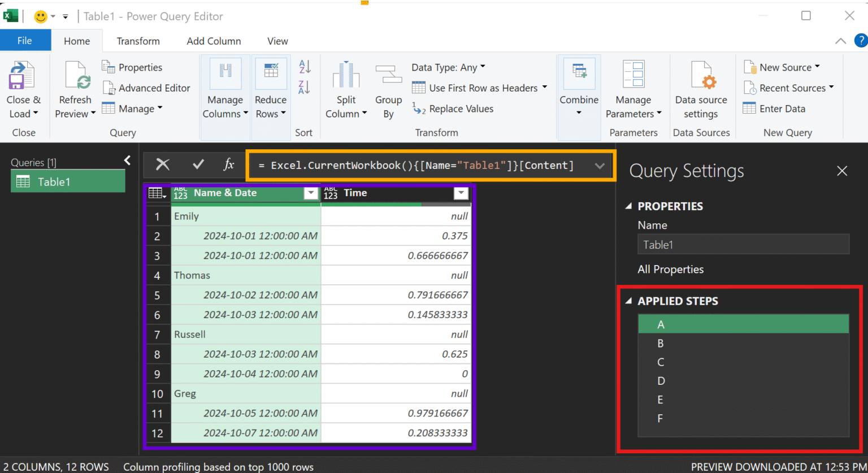Select the Manage Columns tool

tap(225, 89)
